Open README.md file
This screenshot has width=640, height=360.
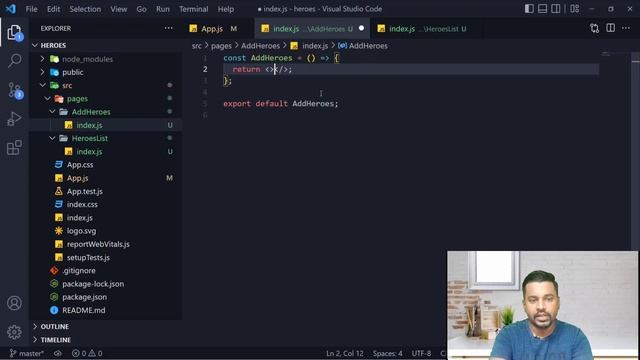point(106,310)
